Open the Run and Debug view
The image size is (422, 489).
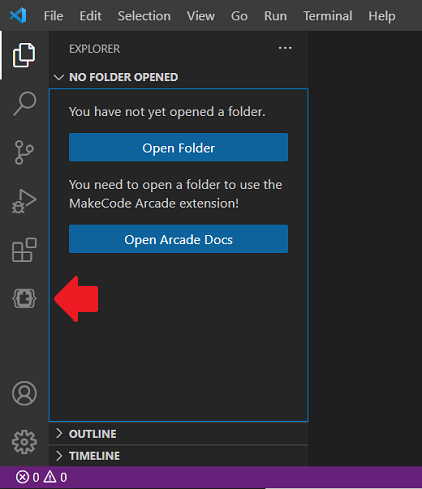[24, 201]
